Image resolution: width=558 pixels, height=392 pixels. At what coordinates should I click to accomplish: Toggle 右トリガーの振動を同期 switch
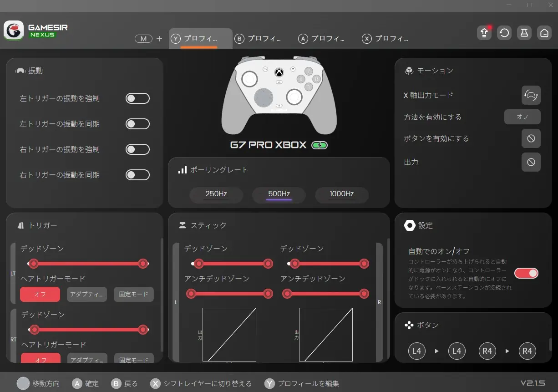(137, 175)
